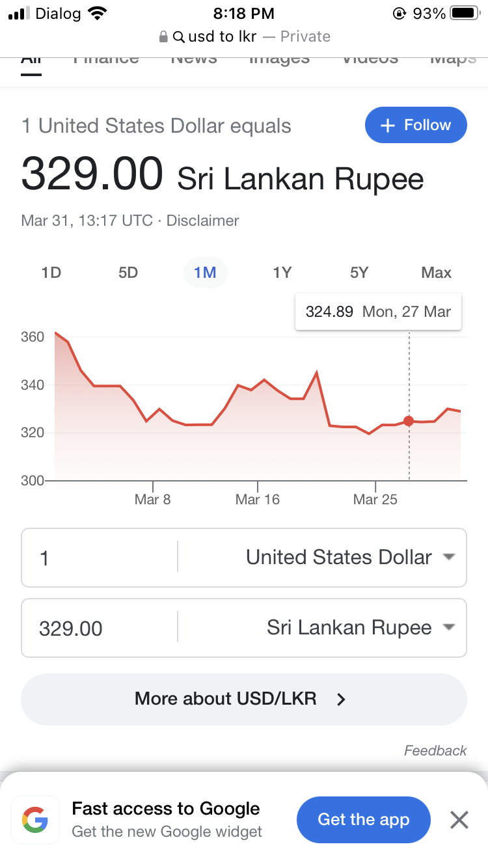
Task: Select the 1Y time range
Action: [x=282, y=273]
